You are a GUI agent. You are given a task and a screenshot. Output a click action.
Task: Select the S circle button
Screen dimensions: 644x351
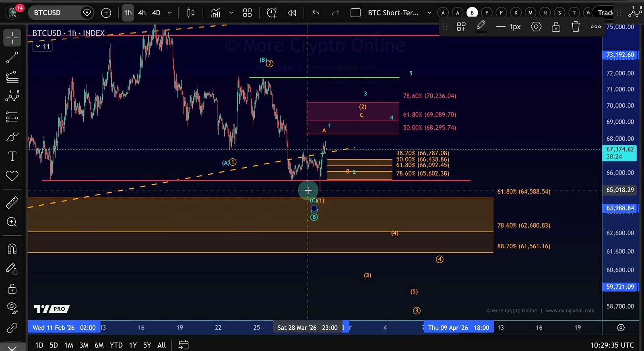point(559,13)
